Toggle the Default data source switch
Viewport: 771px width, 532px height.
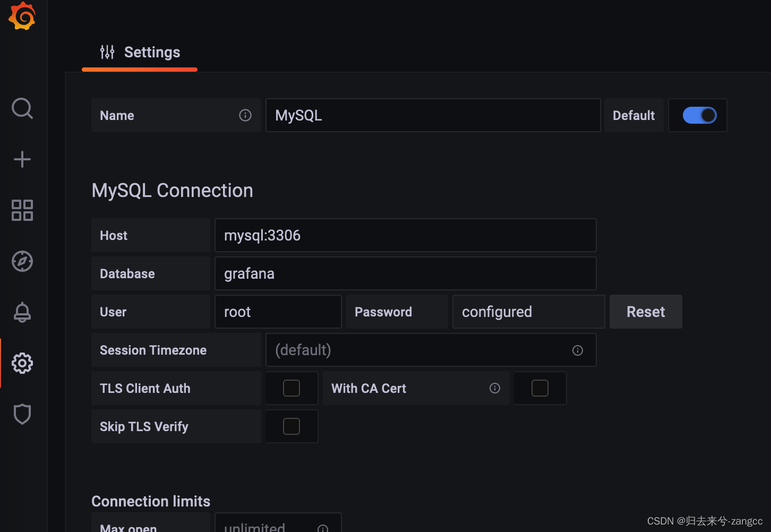point(699,115)
